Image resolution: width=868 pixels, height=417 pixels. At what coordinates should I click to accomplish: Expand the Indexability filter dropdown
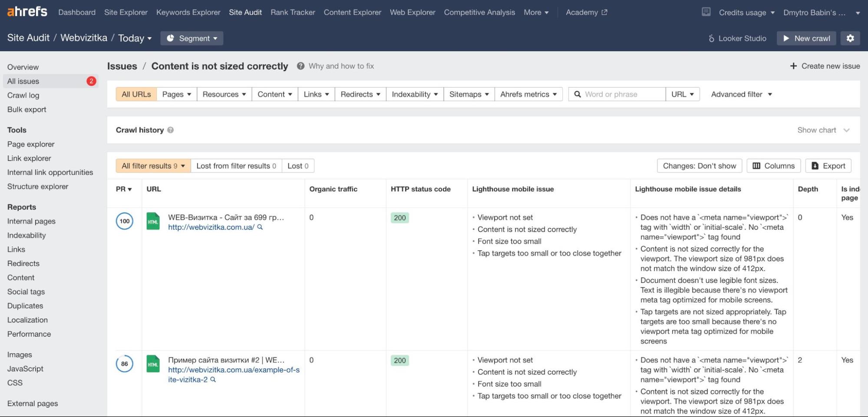tap(414, 94)
